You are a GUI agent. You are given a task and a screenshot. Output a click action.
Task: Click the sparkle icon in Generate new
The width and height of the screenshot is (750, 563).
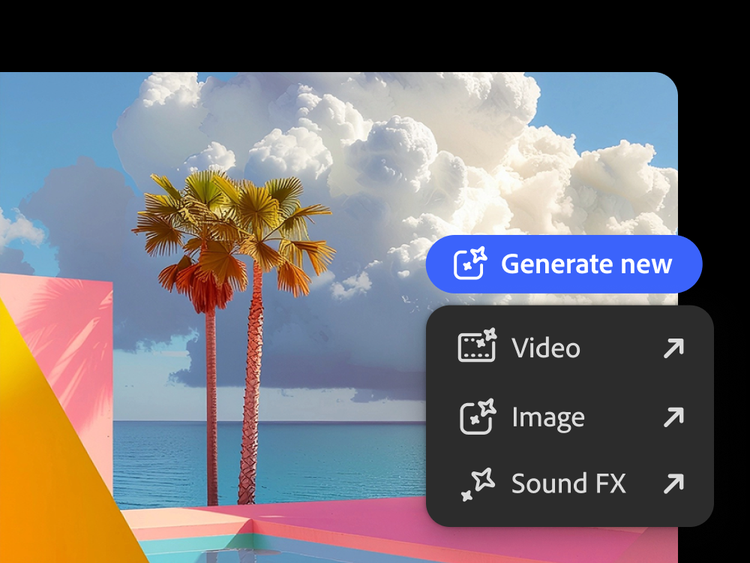470,263
